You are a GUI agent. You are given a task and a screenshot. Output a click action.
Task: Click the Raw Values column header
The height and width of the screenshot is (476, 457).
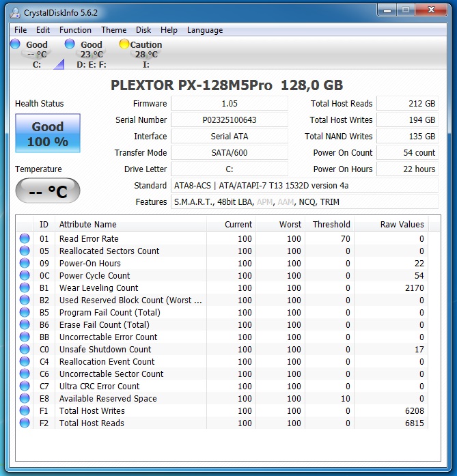click(402, 224)
